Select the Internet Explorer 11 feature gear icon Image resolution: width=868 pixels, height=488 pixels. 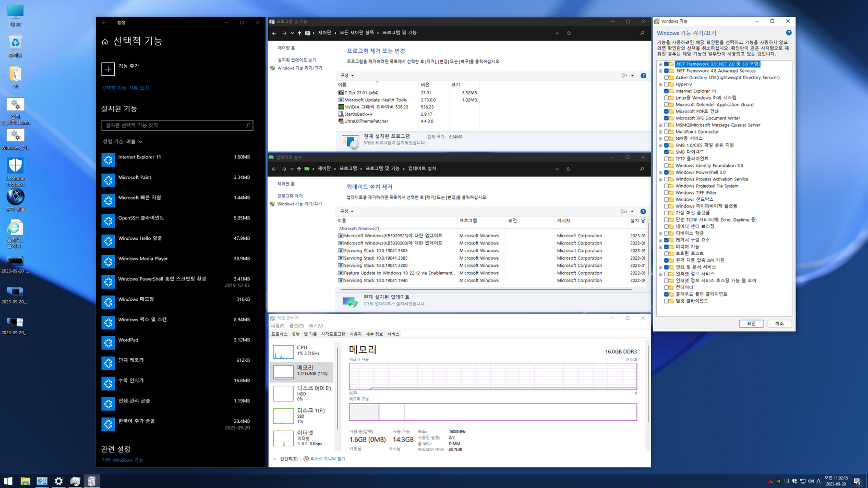[108, 160]
